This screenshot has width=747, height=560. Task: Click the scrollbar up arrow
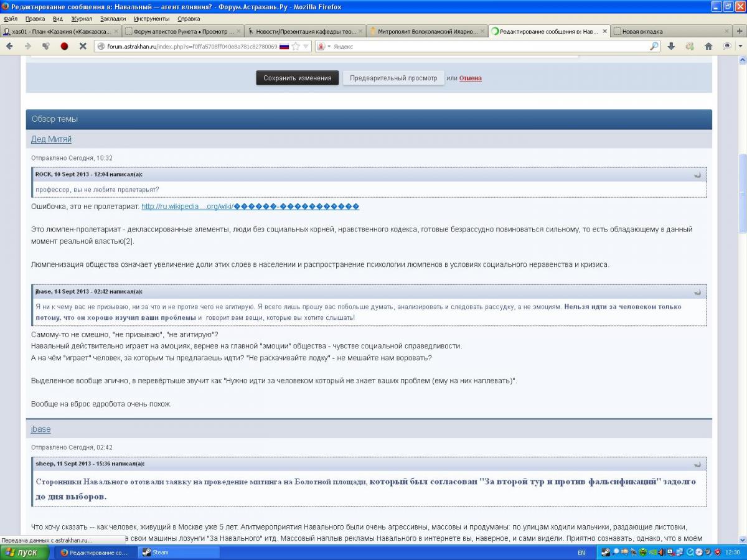pyautogui.click(x=741, y=60)
